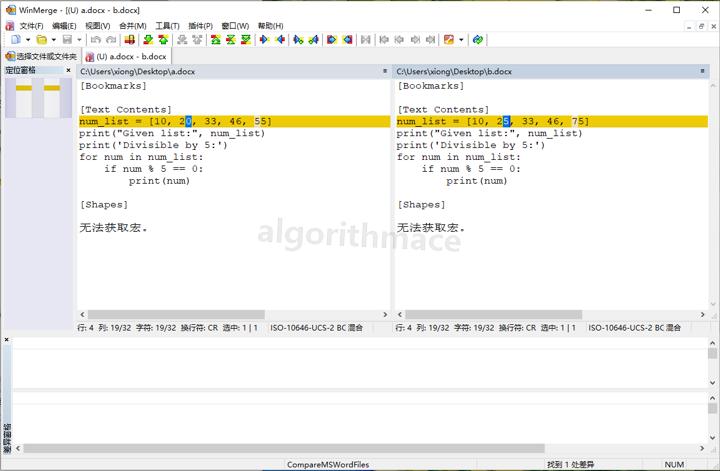Click the Refresh icon at toolbar end
This screenshot has width=720, height=471.
pyautogui.click(x=478, y=40)
